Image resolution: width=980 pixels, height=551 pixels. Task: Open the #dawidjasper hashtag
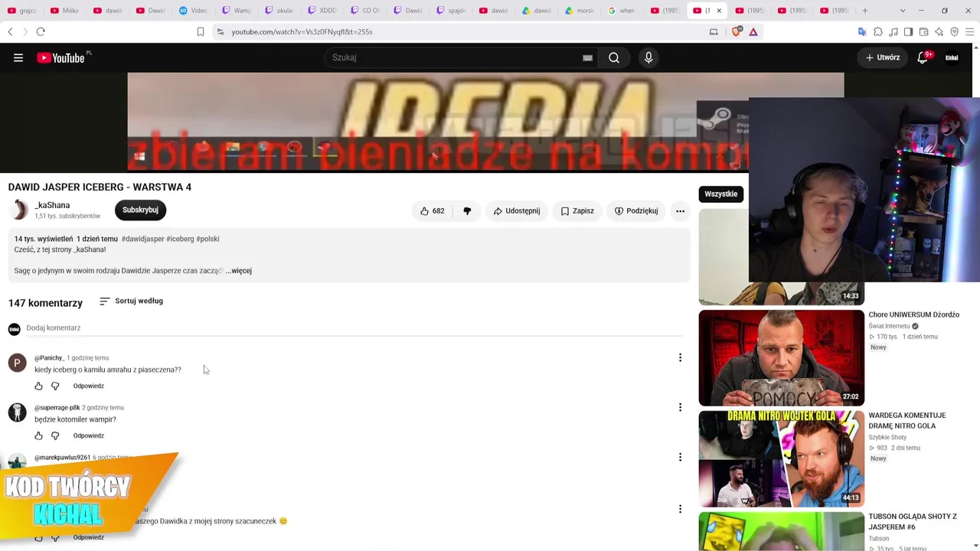pos(142,239)
